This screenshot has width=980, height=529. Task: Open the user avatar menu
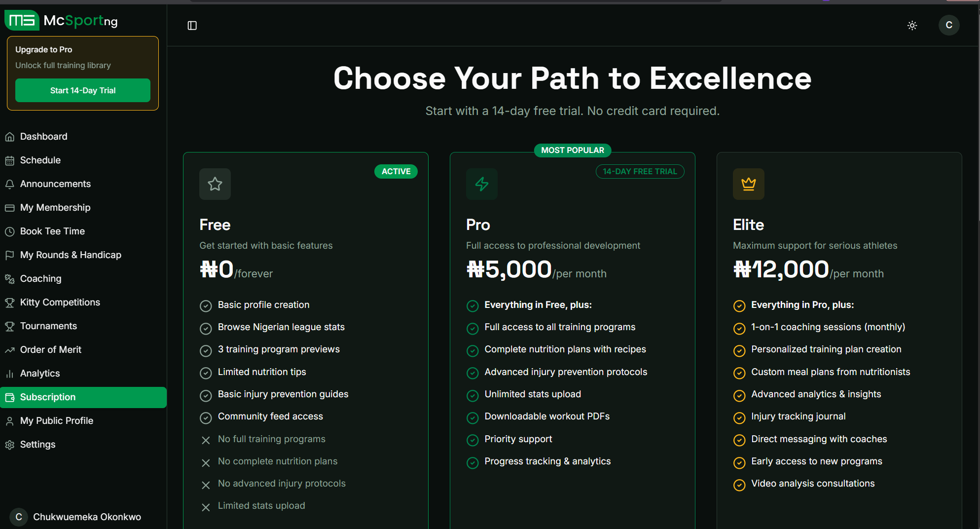click(948, 25)
